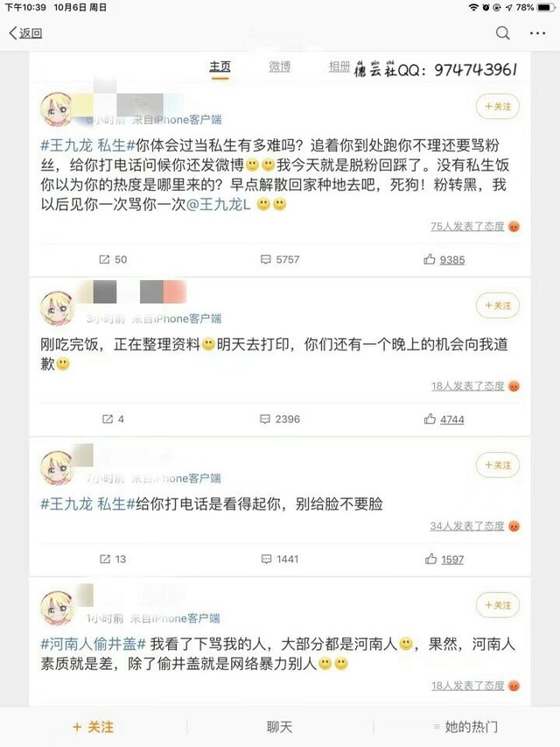Switch to the 相册 tab
560x747 pixels.
tap(339, 67)
